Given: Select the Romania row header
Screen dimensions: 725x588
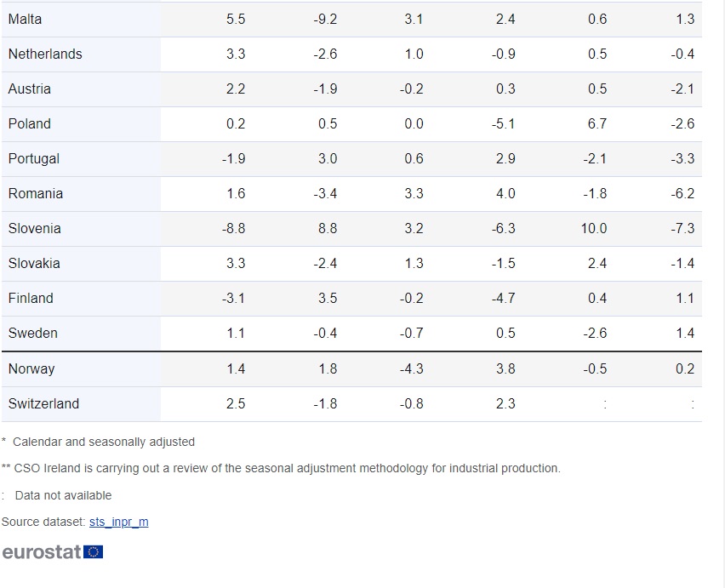Looking at the screenshot, I should (36, 193).
